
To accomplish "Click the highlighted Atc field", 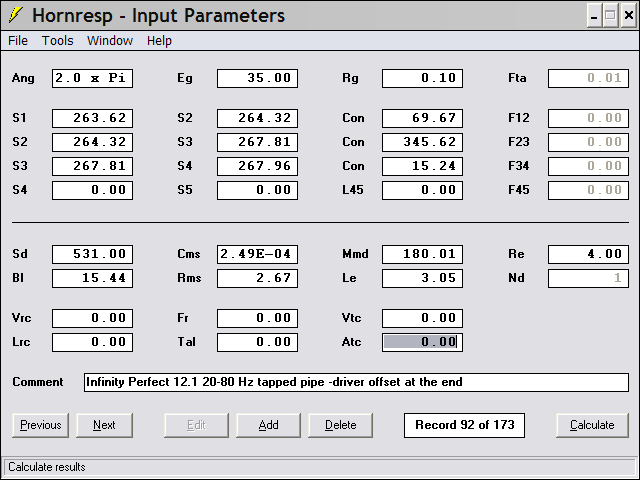I will coord(422,342).
